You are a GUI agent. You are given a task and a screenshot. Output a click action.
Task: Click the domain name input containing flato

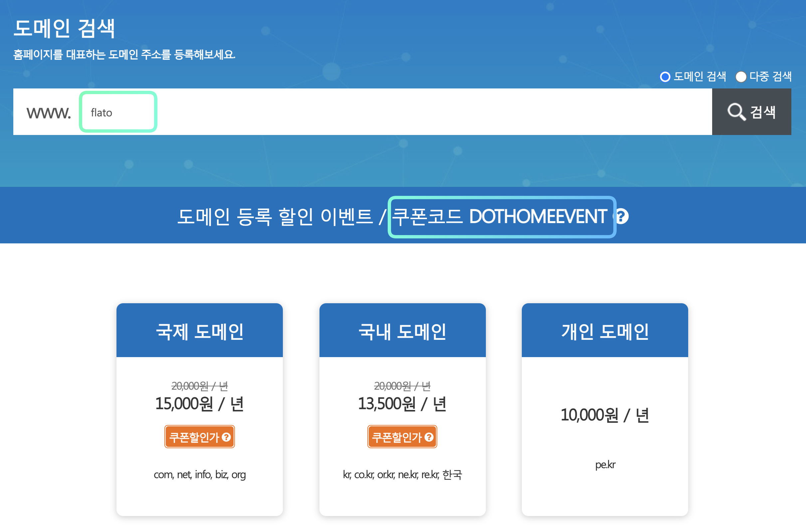pyautogui.click(x=118, y=112)
